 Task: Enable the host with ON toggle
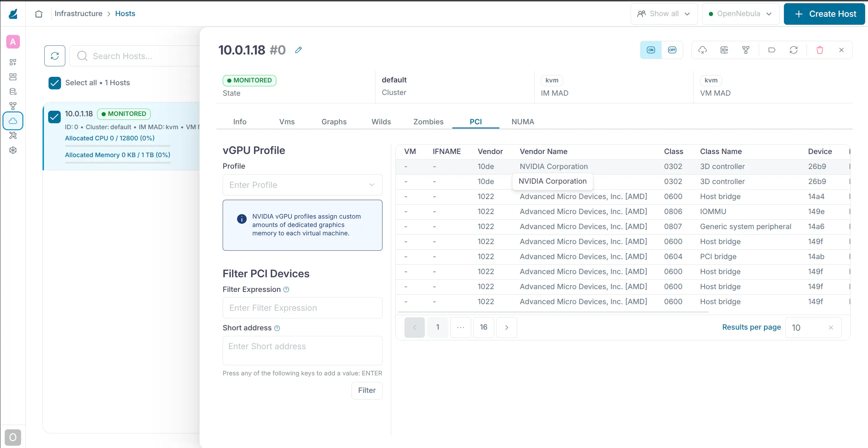pos(651,50)
